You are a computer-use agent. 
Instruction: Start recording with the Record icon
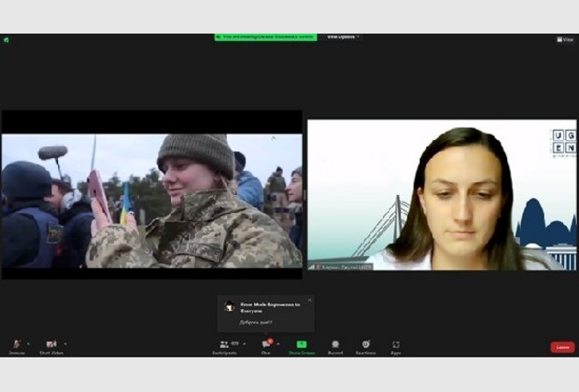click(x=335, y=344)
